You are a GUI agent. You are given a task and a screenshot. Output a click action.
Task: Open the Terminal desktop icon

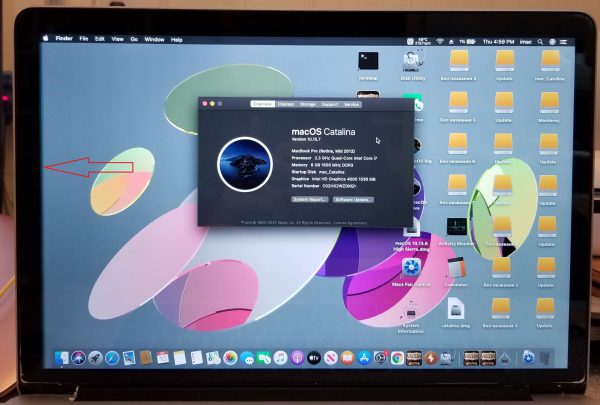pos(368,61)
